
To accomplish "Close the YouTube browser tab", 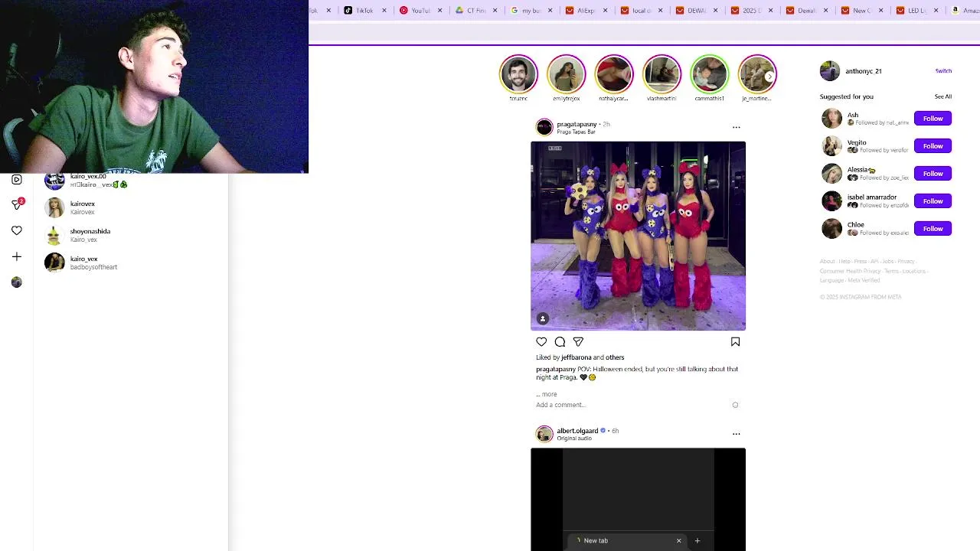I will coord(439,11).
